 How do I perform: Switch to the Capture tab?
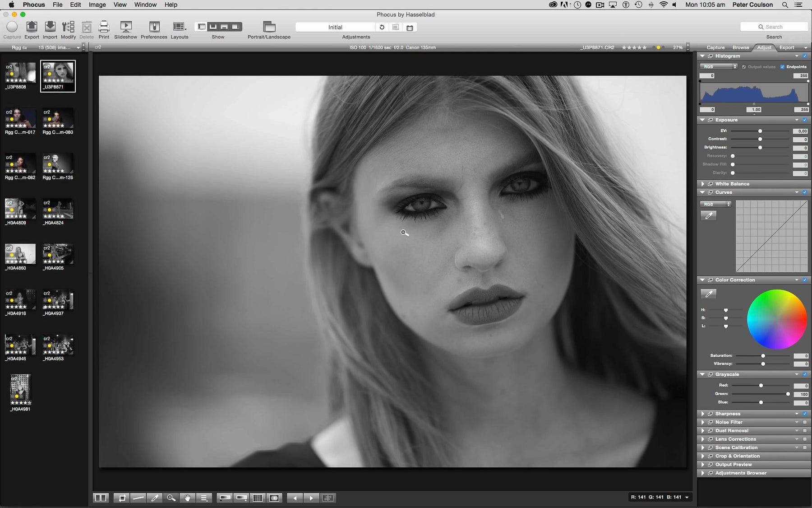pos(715,47)
